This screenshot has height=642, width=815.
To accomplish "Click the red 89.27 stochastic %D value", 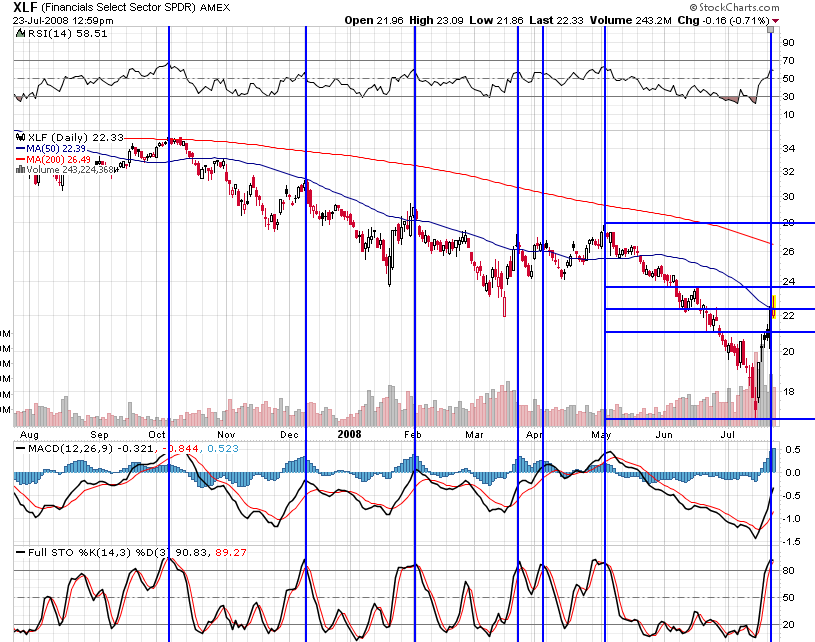I will pyautogui.click(x=231, y=553).
